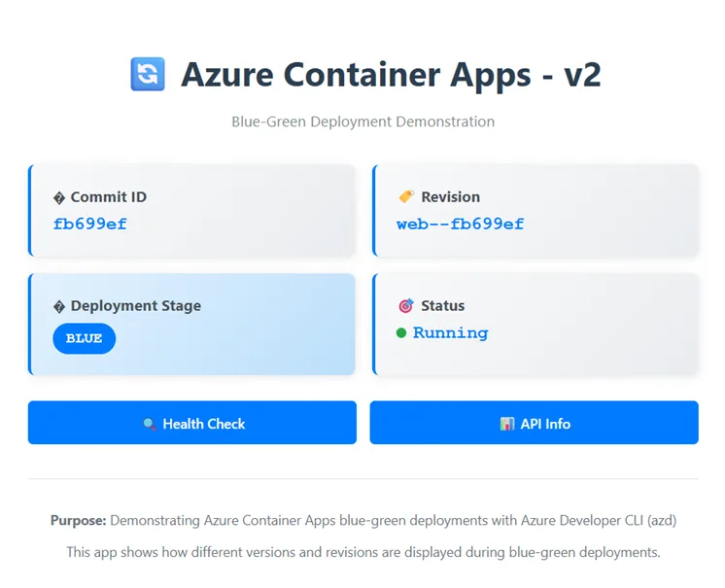Click the bold Purpose label
Screen dimensions: 725x588
coord(78,520)
